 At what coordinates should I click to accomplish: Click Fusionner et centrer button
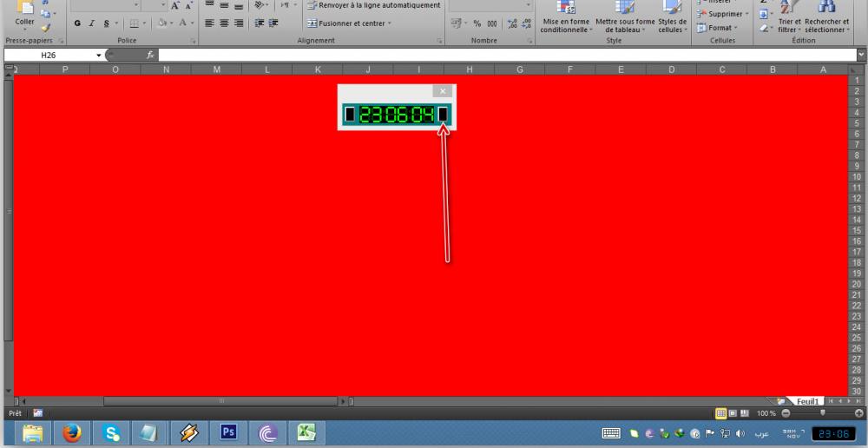(345, 23)
